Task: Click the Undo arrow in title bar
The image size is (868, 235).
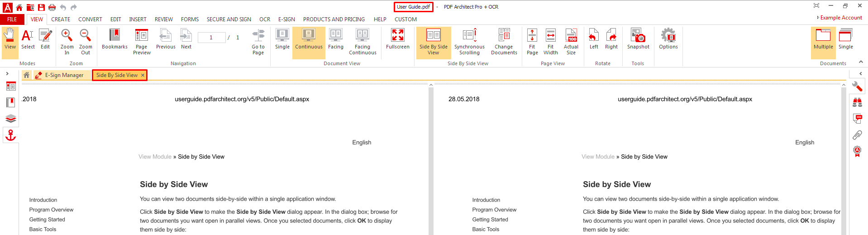Action: (x=63, y=7)
